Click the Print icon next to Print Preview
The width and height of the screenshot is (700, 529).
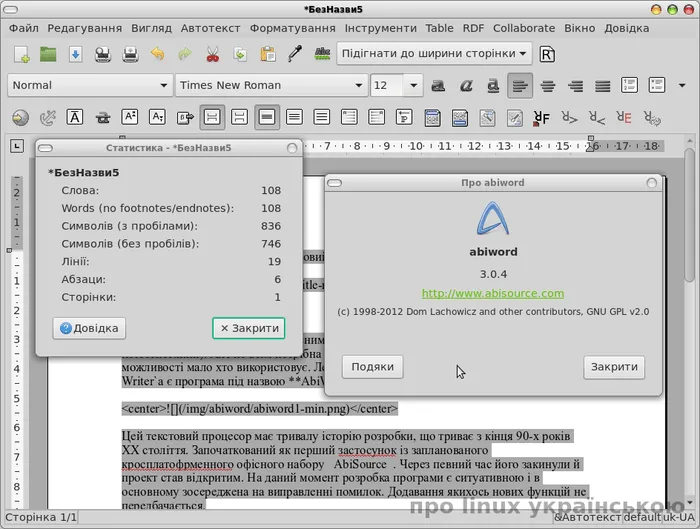coord(130,54)
